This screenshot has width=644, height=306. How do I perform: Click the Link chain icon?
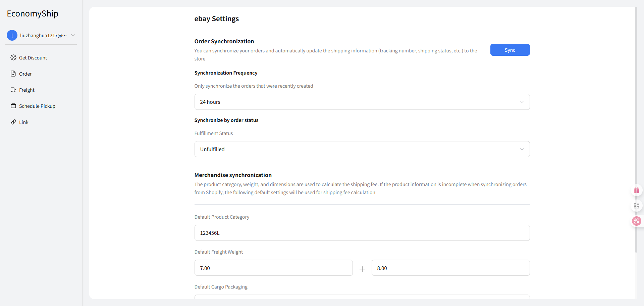click(x=13, y=122)
